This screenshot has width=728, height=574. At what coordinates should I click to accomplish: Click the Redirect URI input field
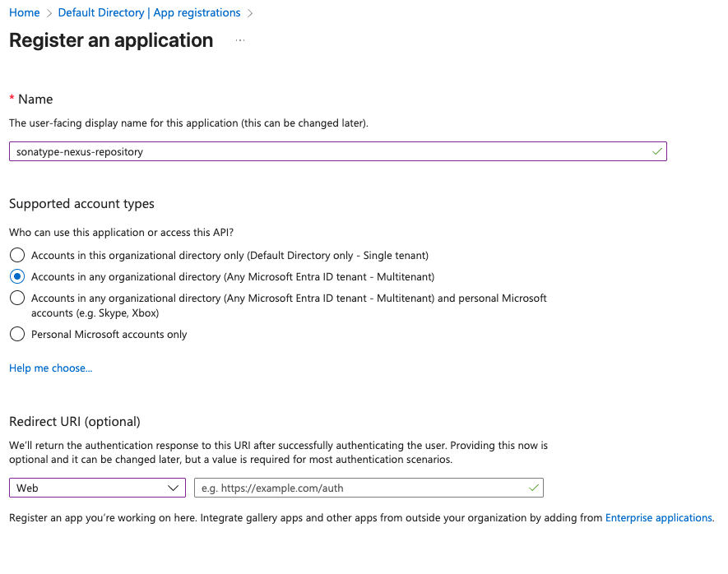tap(369, 488)
